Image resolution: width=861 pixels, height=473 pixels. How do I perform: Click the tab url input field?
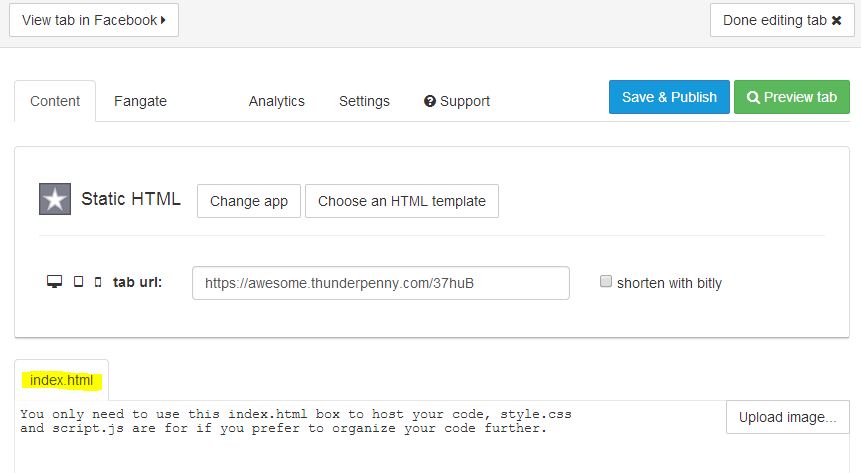pos(381,283)
